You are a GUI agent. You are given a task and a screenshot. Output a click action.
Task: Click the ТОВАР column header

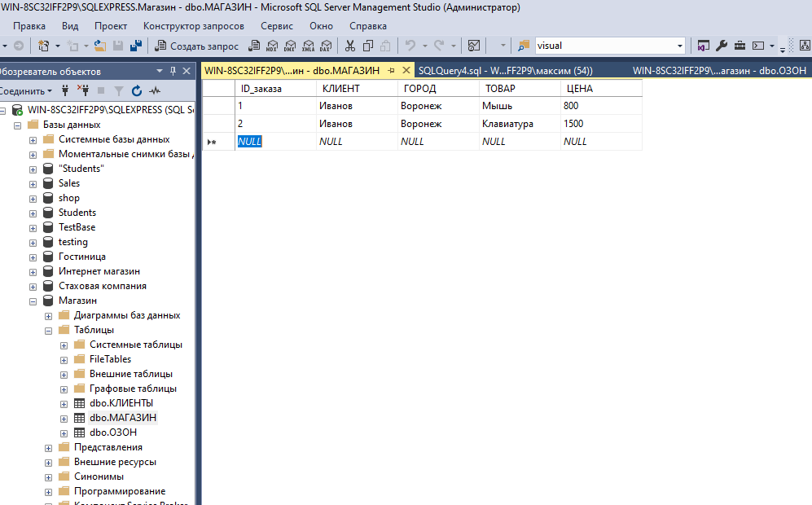point(520,89)
